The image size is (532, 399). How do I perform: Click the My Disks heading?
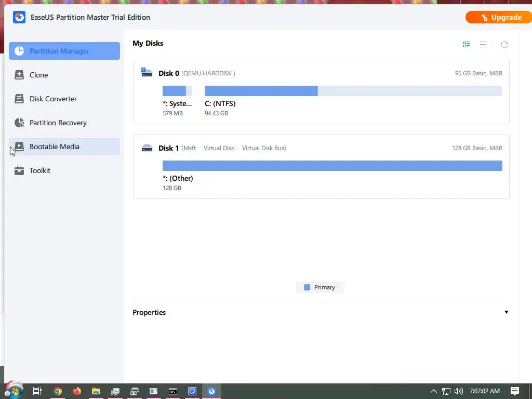148,44
